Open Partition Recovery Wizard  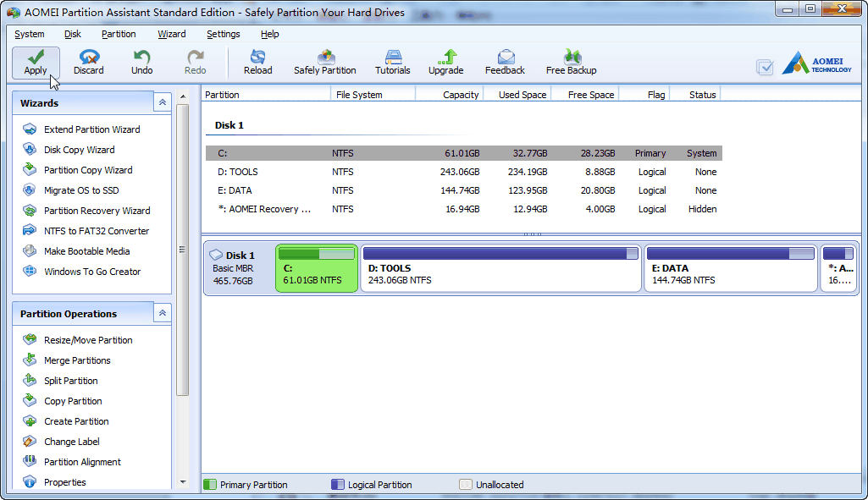[86, 211]
